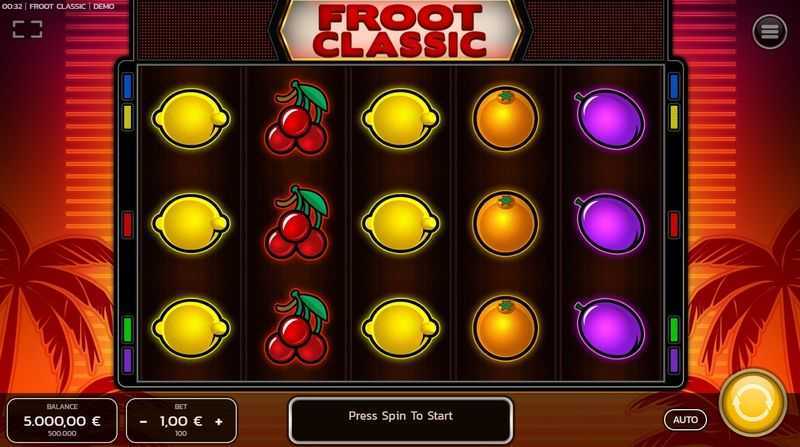This screenshot has height=447, width=800.
Task: Click the top orange on fourth reel
Action: point(505,118)
